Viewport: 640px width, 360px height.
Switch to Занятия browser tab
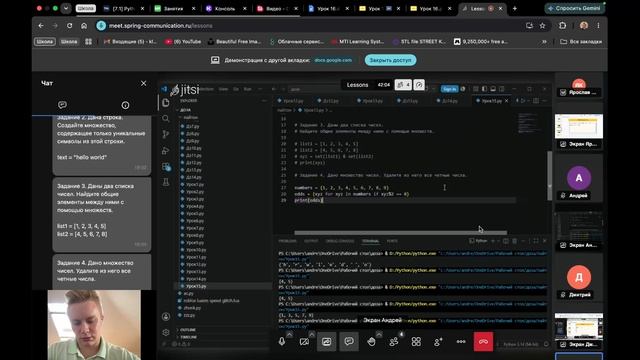pos(173,8)
